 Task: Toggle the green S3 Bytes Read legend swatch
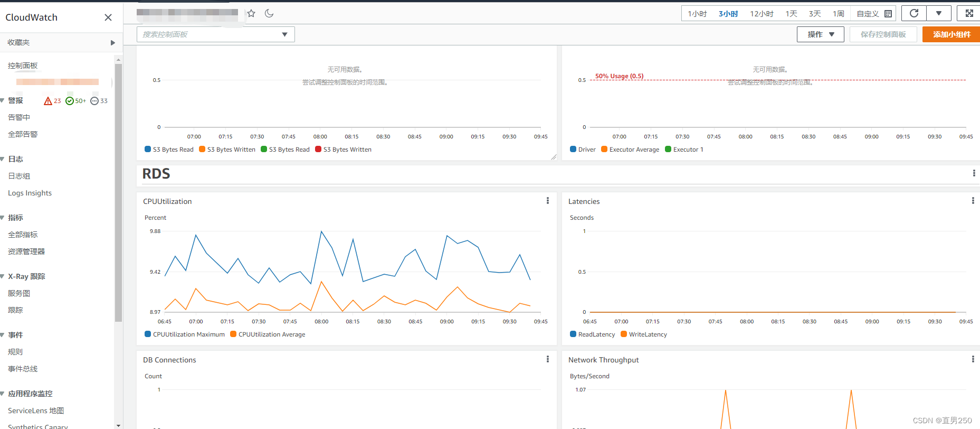coord(264,149)
